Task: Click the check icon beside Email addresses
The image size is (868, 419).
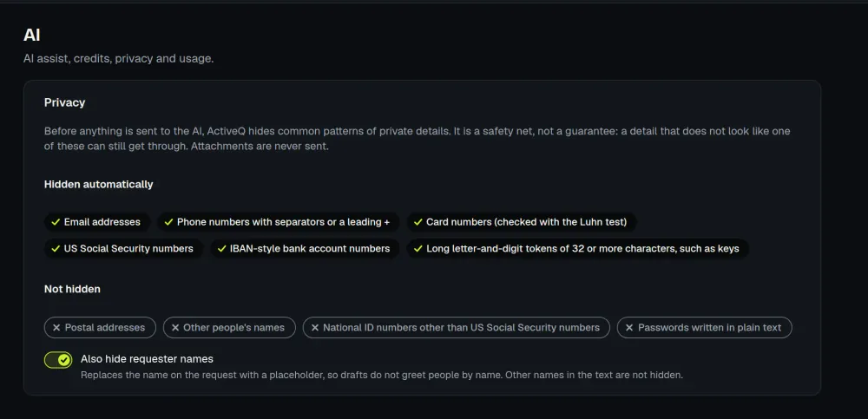Action: 56,222
